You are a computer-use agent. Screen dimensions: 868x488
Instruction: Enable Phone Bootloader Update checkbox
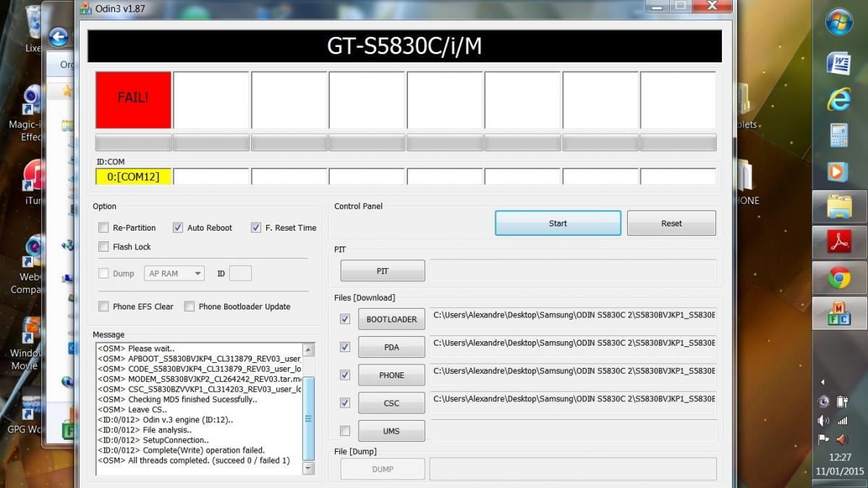click(x=190, y=306)
